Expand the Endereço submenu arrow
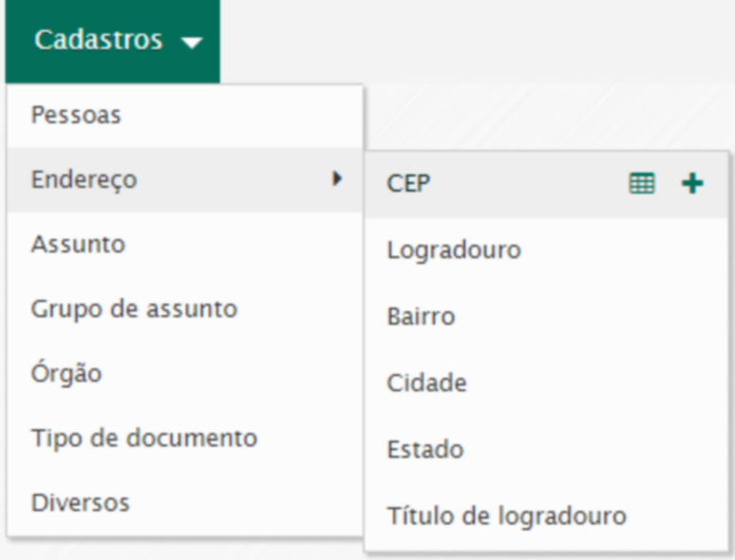Image resolution: width=735 pixels, height=560 pixels. tap(336, 178)
